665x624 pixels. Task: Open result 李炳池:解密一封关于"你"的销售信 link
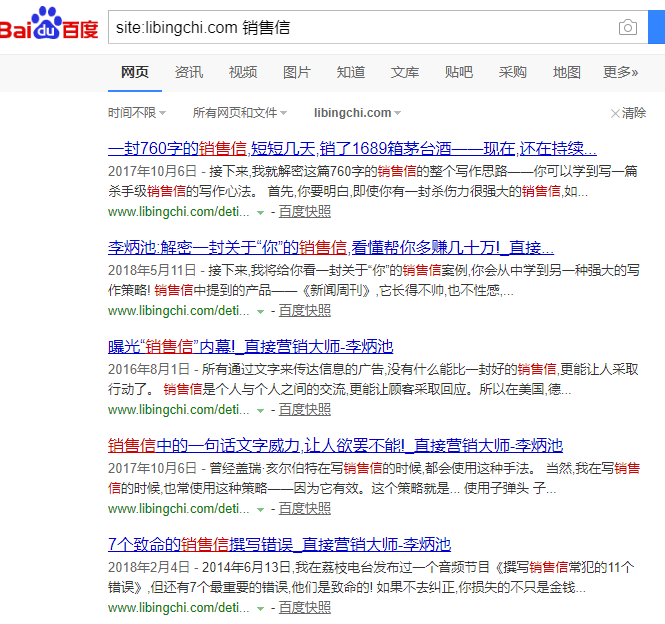pos(331,247)
